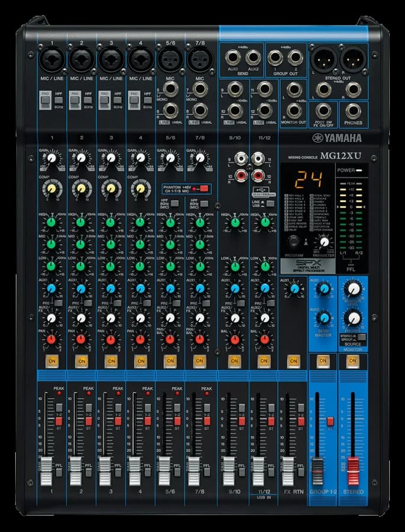Click channel 3 MIC/LINE combo input jack

tap(111, 59)
